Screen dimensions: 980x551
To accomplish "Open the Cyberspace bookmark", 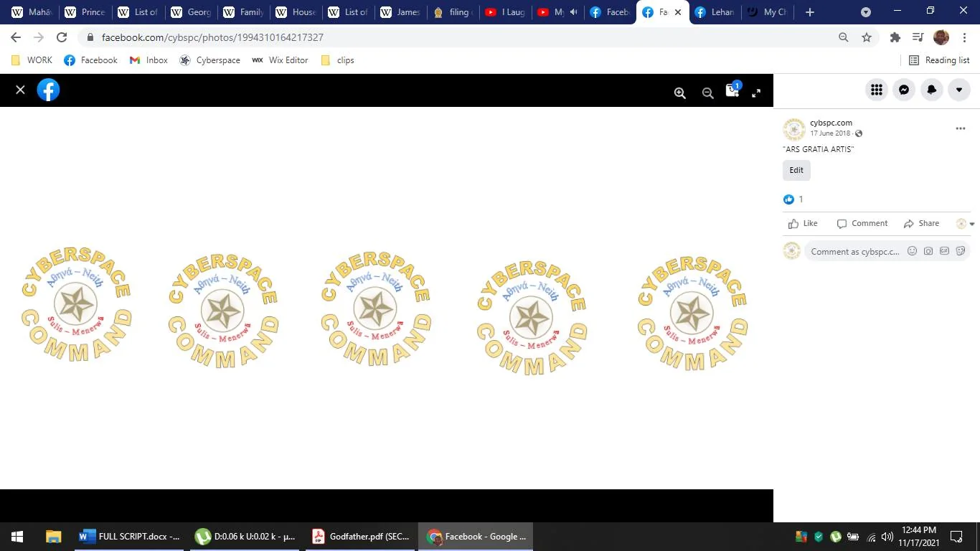I will coord(210,60).
